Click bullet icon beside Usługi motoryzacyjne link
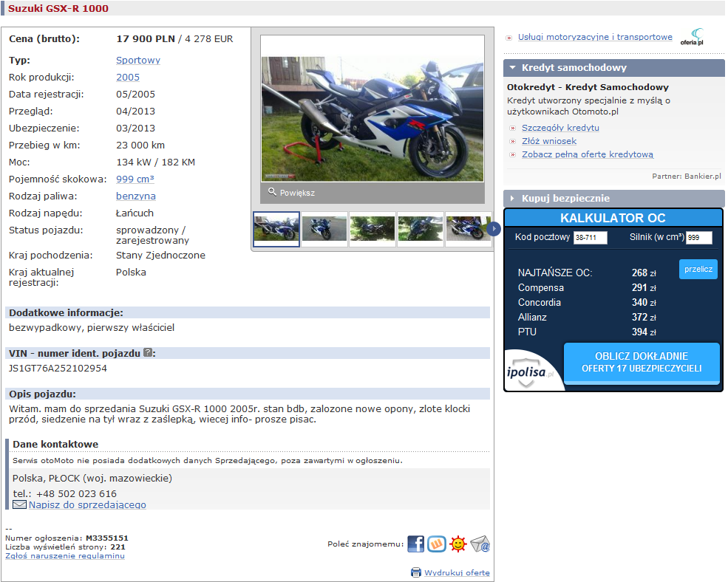This screenshot has height=582, width=728. (508, 38)
